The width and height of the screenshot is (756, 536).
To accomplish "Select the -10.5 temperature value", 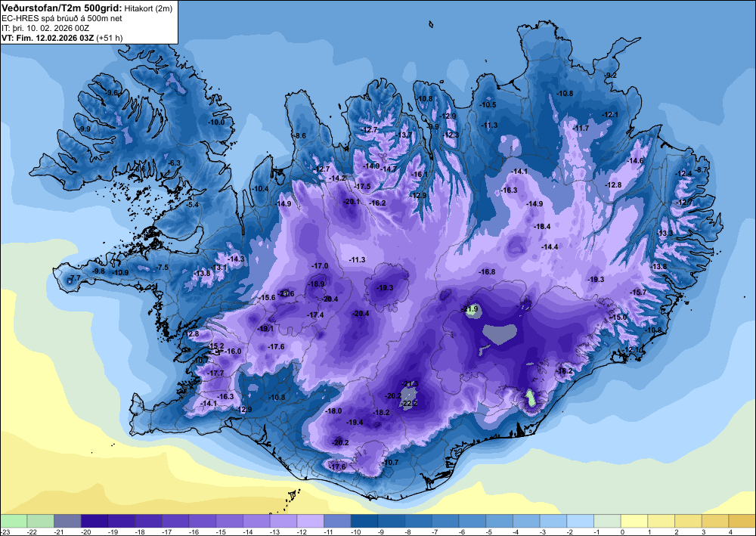I will 488,104.
